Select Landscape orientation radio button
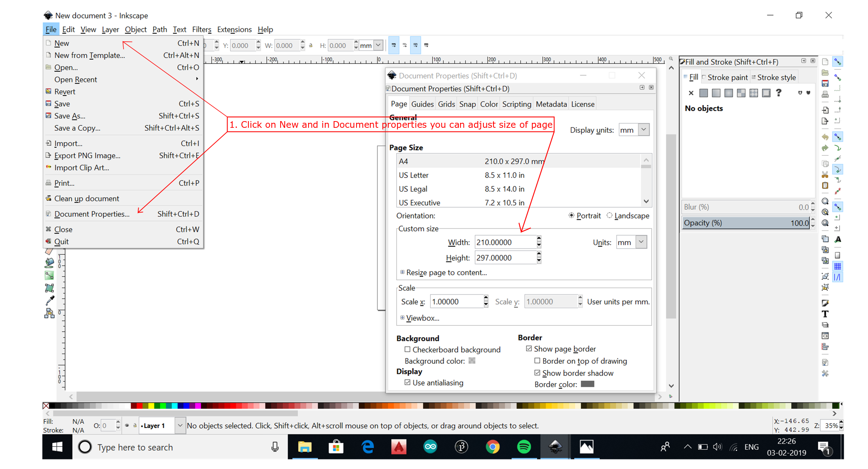Viewport: 868px width, 469px height. click(x=610, y=215)
